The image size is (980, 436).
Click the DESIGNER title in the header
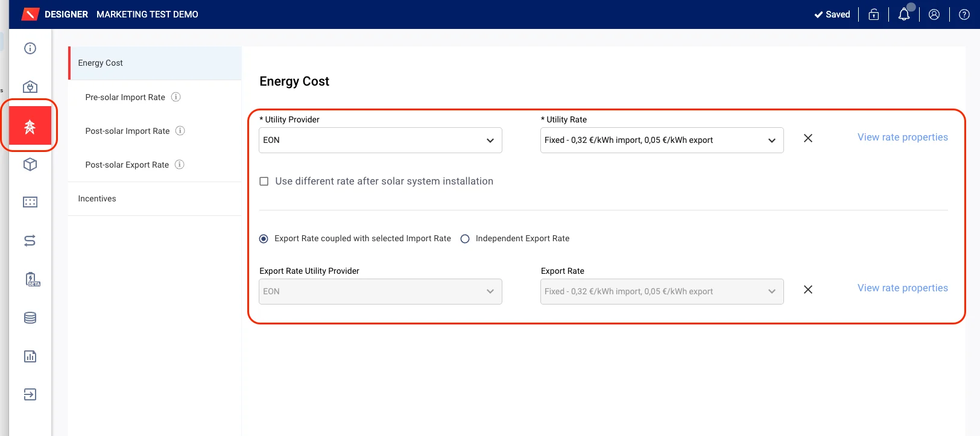[66, 14]
